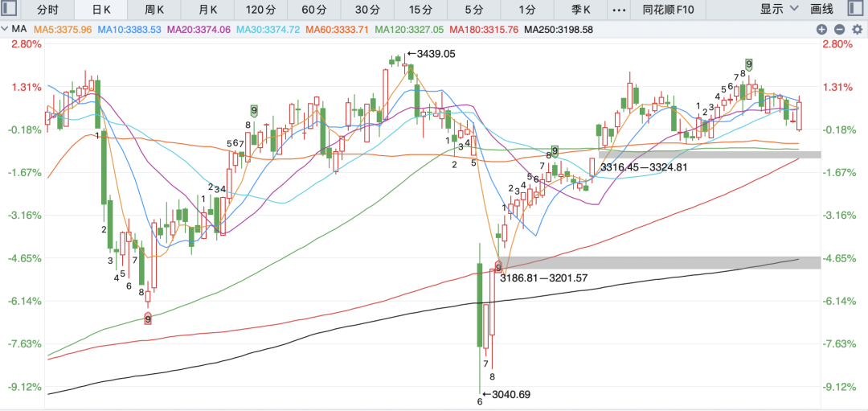Switch to the 分时 tab
Screen dimensions: 868x411
47,10
